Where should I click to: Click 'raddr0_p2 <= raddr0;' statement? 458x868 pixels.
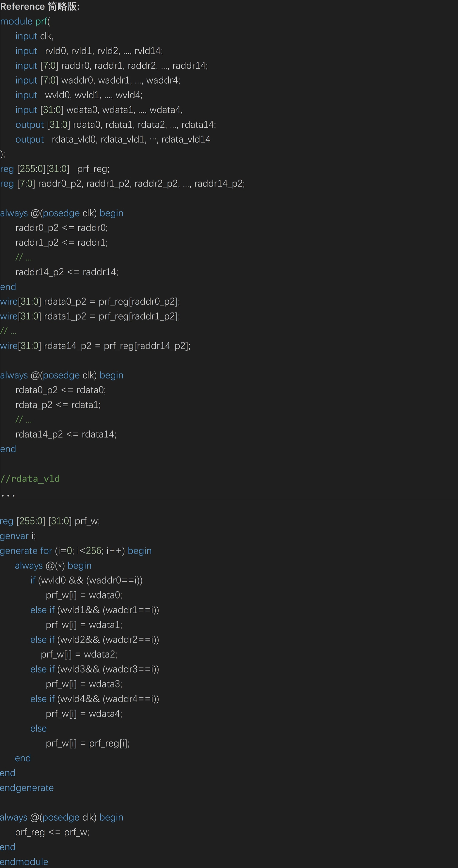[x=62, y=228]
